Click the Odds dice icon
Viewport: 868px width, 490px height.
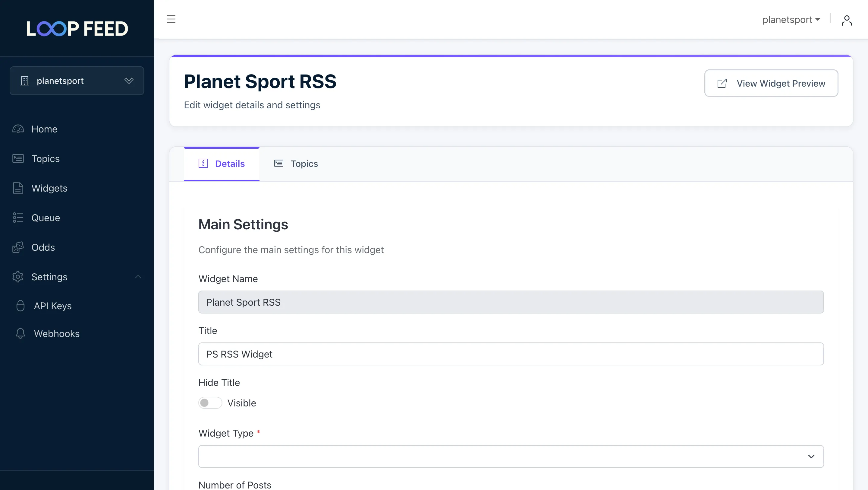click(18, 247)
